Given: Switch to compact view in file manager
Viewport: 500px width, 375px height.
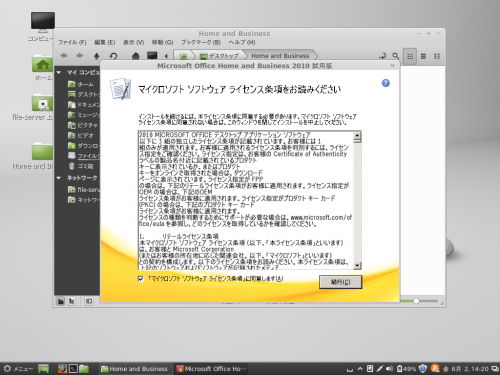Looking at the screenshot, I should 437,56.
